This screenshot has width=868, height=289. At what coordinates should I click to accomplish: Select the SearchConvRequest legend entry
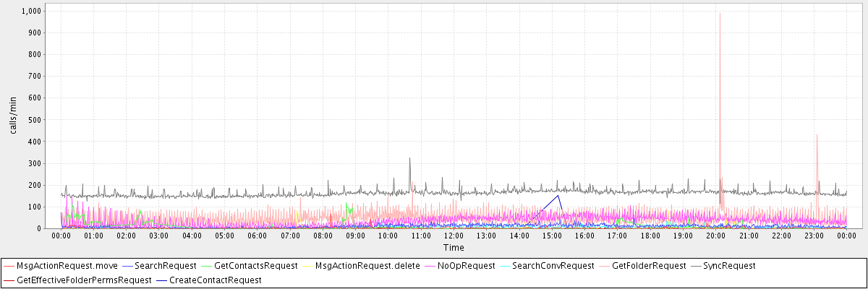tap(553, 266)
